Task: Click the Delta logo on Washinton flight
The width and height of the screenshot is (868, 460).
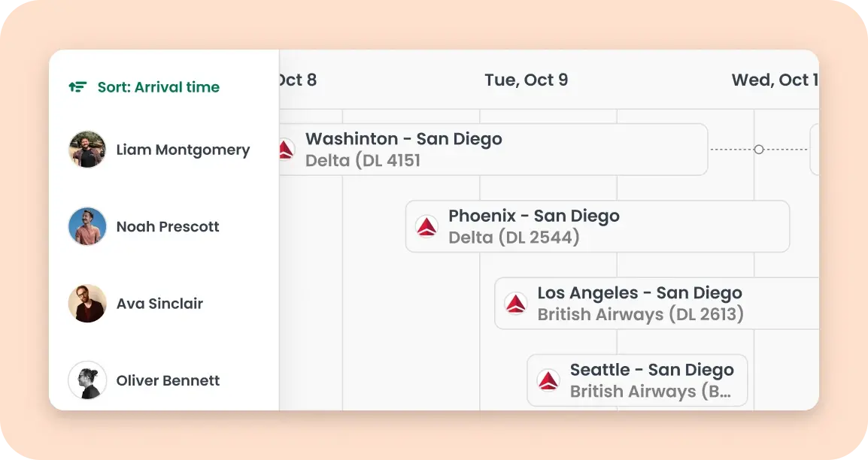Action: point(285,150)
